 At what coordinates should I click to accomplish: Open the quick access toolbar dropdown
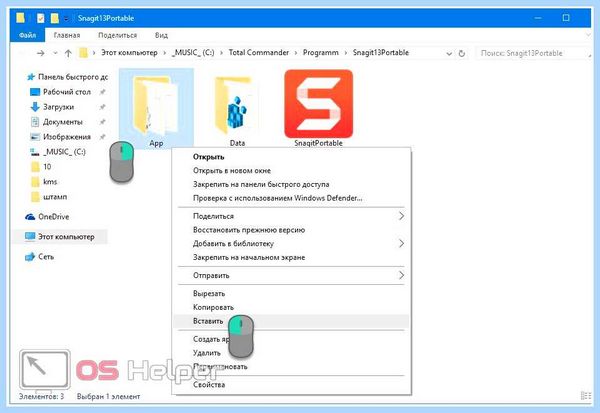66,18
